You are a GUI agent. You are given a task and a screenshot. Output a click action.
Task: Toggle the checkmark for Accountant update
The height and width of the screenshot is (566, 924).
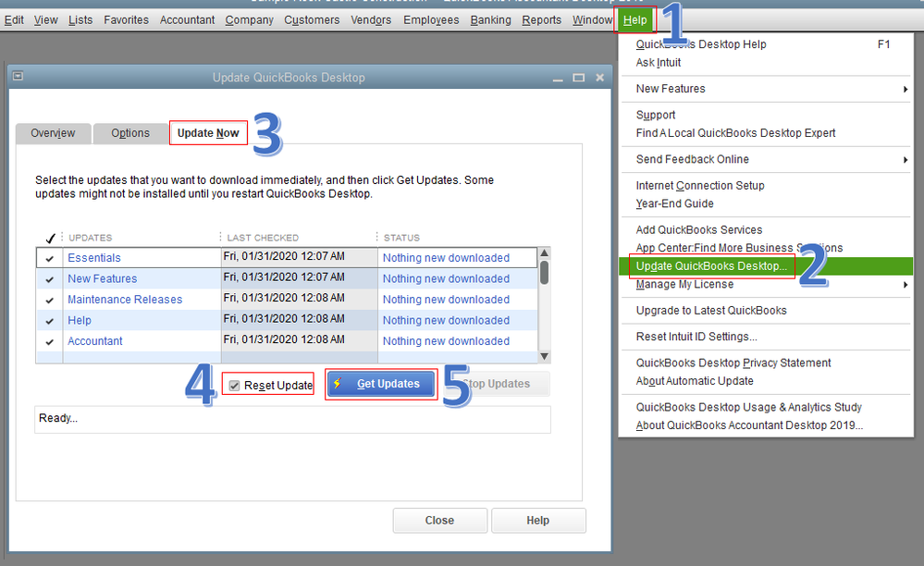pos(50,341)
